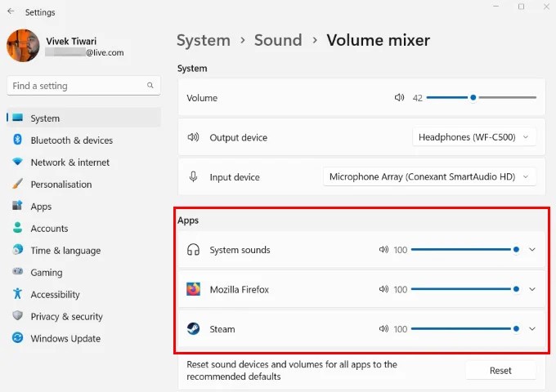The width and height of the screenshot is (556, 392).
Task: Click the Windows Update refresh icon
Action: [x=17, y=337]
